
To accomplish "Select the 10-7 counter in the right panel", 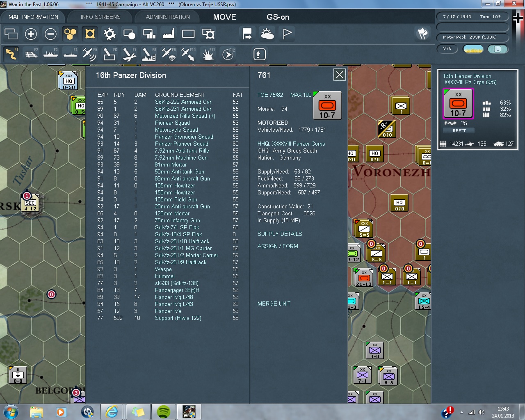I will pyautogui.click(x=458, y=104).
